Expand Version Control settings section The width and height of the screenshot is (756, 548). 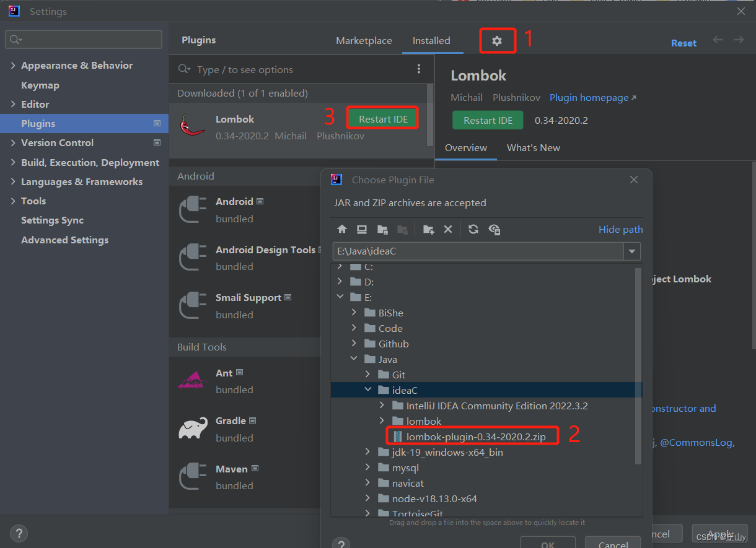click(13, 142)
